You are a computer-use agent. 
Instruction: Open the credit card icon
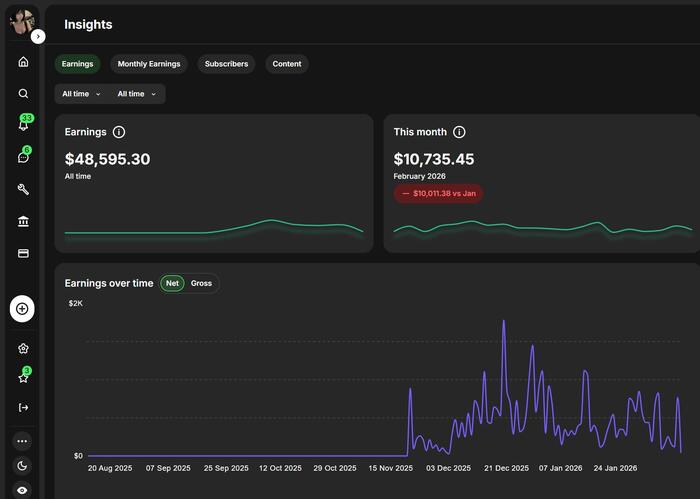[x=23, y=253]
